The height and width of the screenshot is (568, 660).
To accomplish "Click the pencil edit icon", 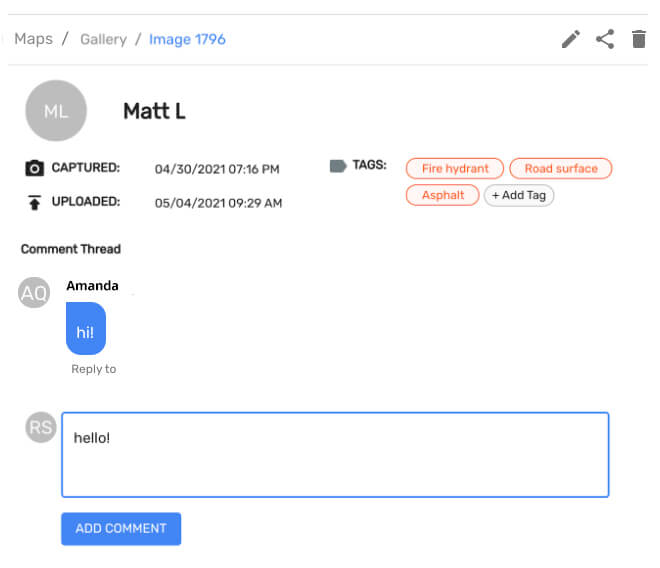I will [x=571, y=39].
